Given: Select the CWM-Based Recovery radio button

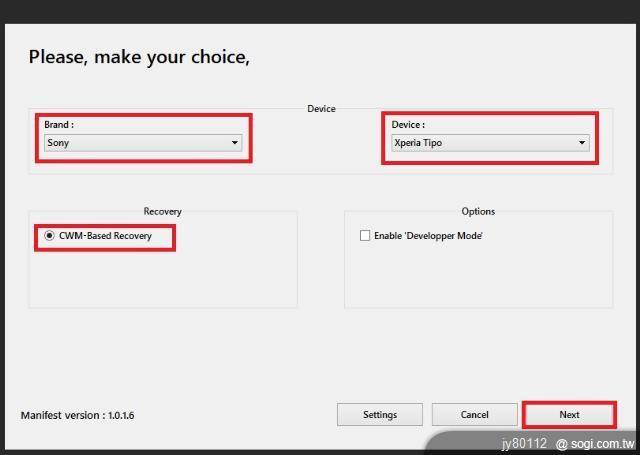Looking at the screenshot, I should click(x=49, y=236).
